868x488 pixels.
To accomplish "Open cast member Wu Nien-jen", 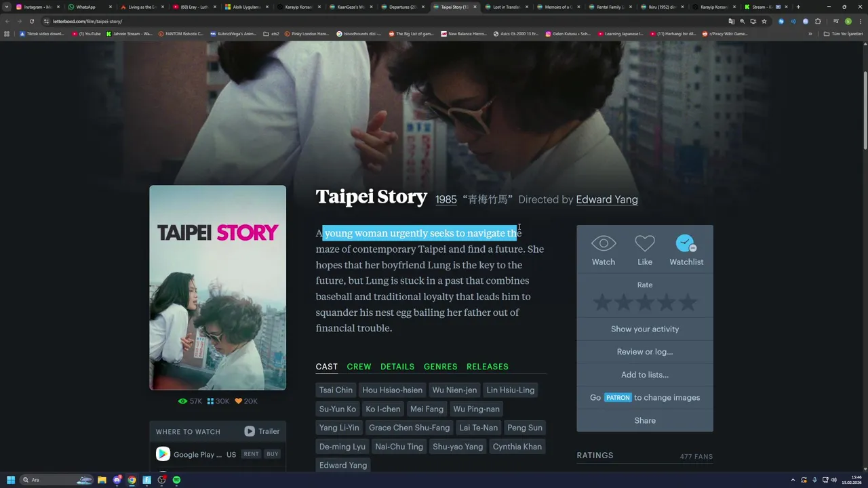I will pos(454,390).
